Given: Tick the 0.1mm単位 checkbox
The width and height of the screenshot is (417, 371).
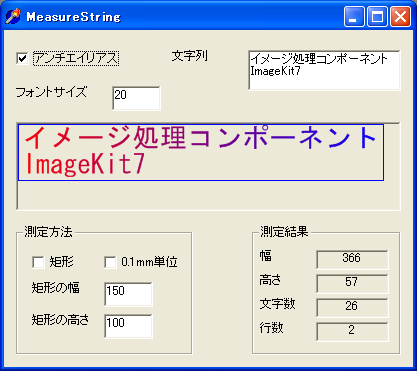Looking at the screenshot, I should 110,262.
